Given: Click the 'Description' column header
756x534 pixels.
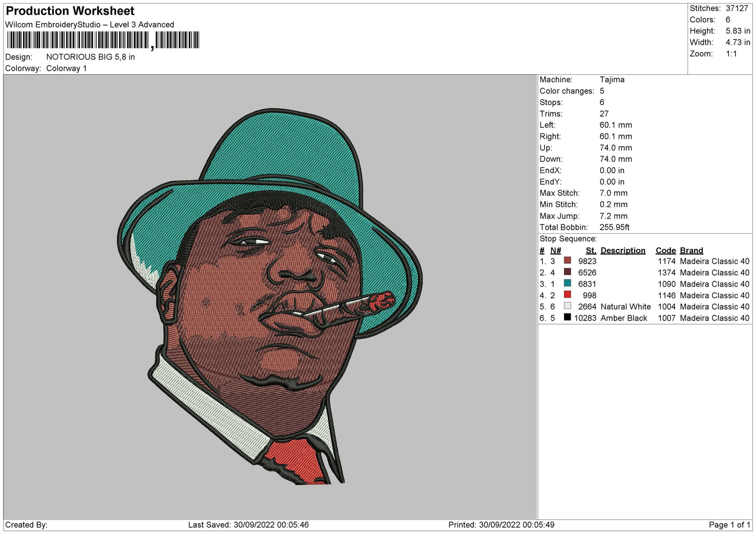Looking at the screenshot, I should [x=623, y=251].
